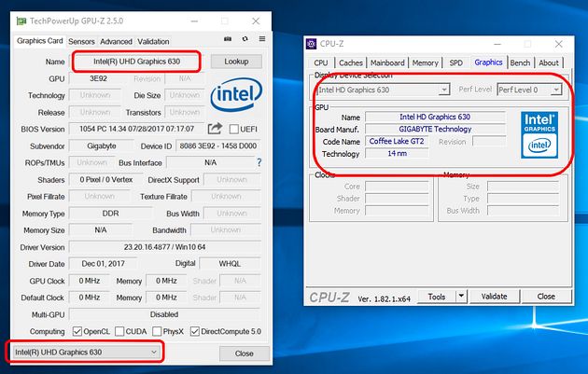Switch to the Advanced tab in GPU-Z

click(x=116, y=42)
